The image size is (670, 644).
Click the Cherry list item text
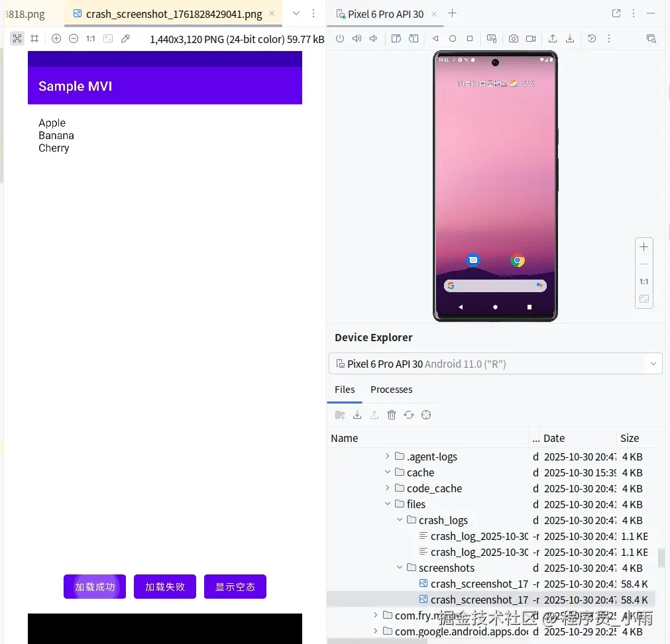coord(54,148)
